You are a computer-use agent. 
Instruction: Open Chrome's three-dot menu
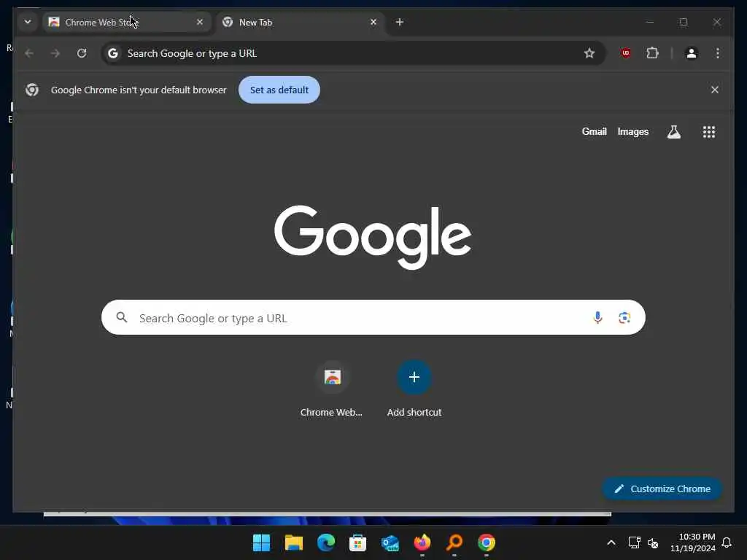pyautogui.click(x=718, y=53)
